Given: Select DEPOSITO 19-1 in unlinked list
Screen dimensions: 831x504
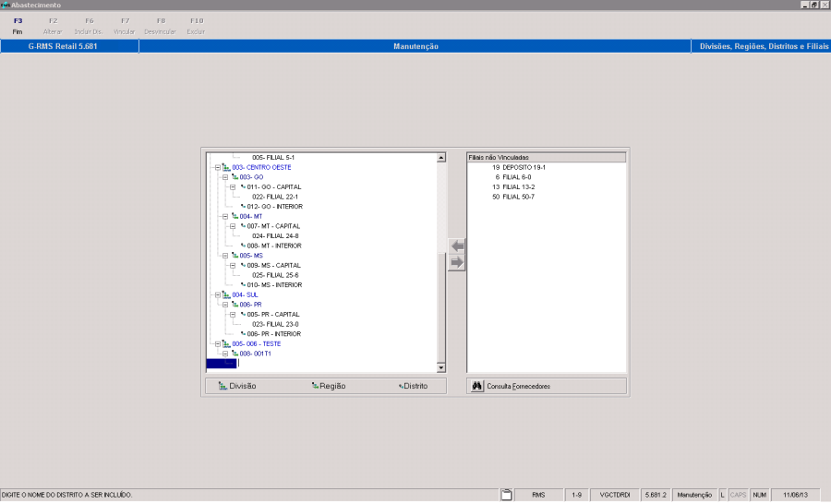Looking at the screenshot, I should (x=519, y=167).
